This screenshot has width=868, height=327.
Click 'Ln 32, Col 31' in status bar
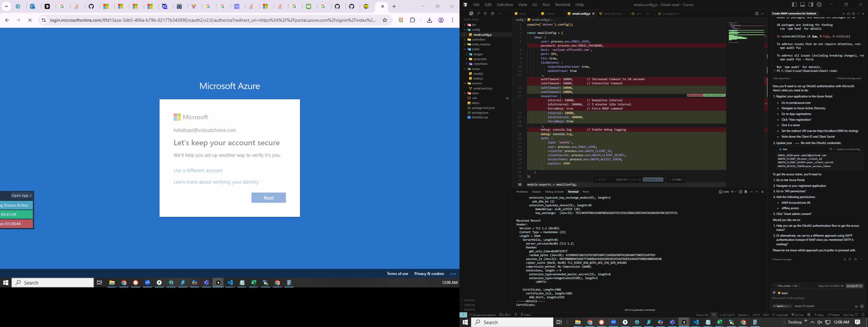pyautogui.click(x=727, y=315)
